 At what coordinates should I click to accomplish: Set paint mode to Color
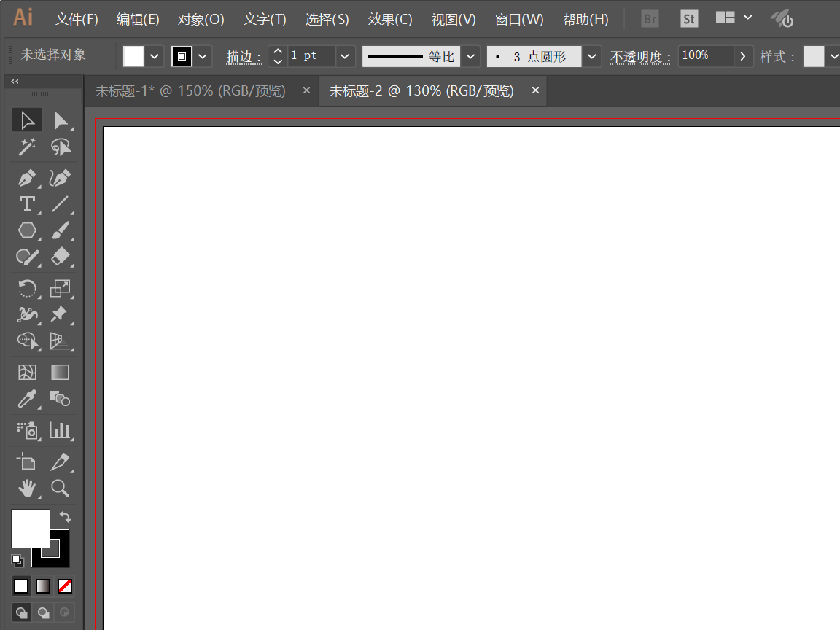21,586
